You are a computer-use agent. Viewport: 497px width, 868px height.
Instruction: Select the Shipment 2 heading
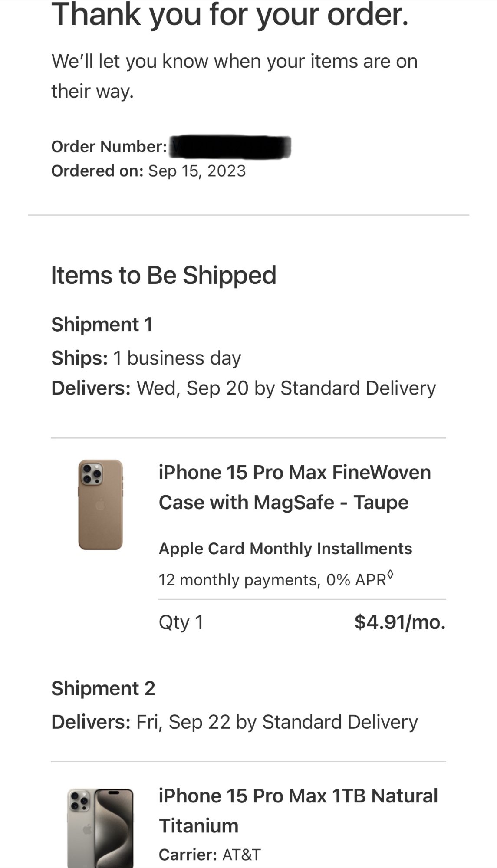point(103,688)
